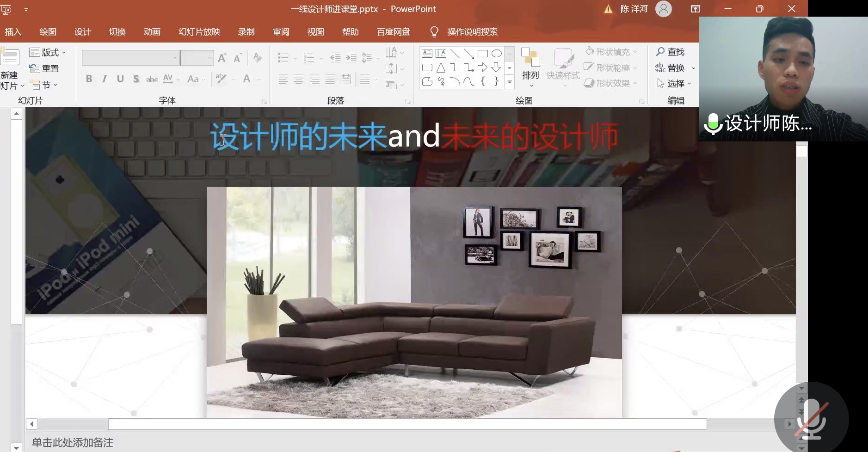Select the rectangle shape tool

tap(482, 54)
